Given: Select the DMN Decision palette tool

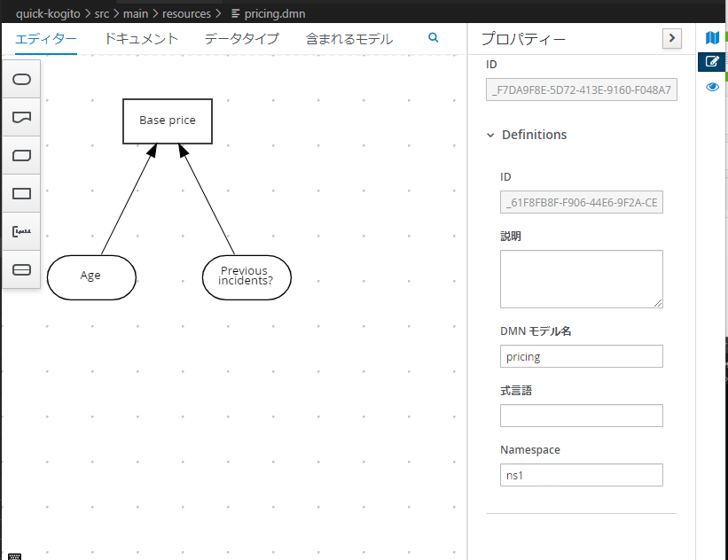Looking at the screenshot, I should [21, 193].
